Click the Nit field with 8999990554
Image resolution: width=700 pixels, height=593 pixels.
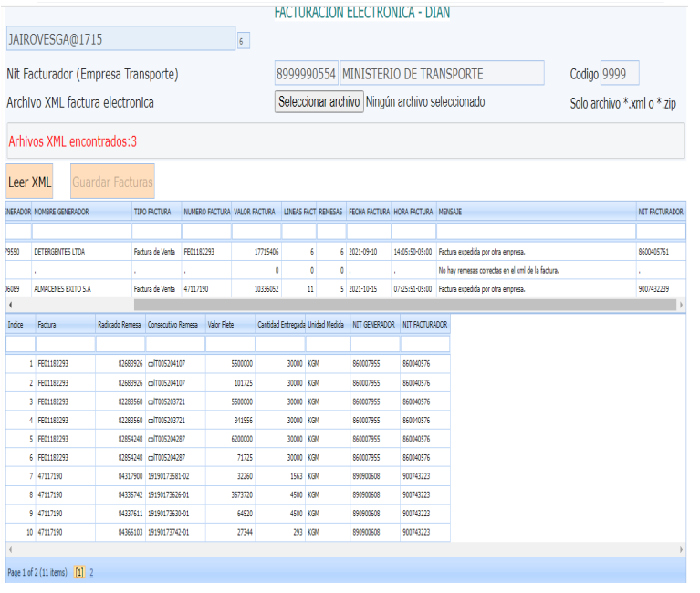[x=307, y=74]
